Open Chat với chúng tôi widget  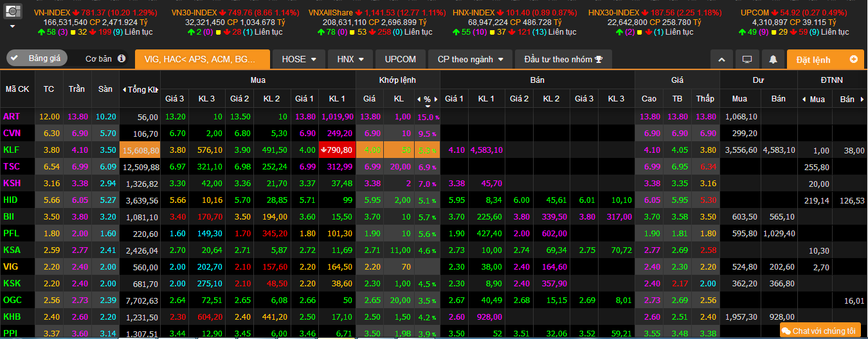[820, 331]
